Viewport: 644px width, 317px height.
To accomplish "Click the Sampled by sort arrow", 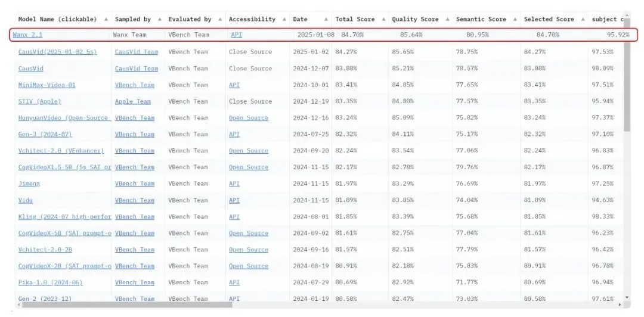I will coord(159,20).
